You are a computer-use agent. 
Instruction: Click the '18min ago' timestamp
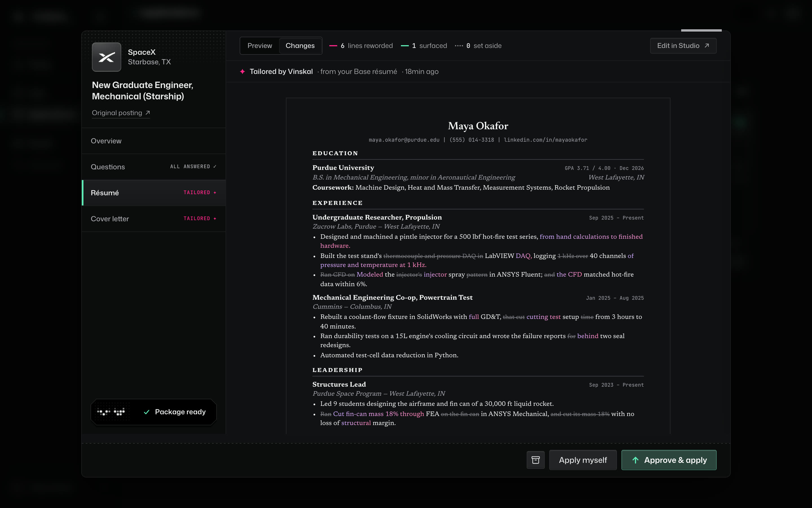[x=422, y=72]
